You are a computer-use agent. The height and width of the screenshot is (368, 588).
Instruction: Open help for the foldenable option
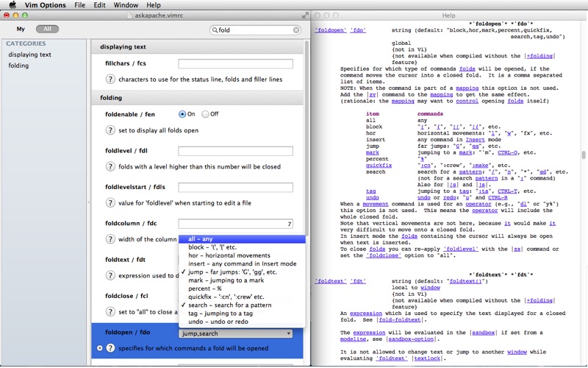(x=111, y=130)
